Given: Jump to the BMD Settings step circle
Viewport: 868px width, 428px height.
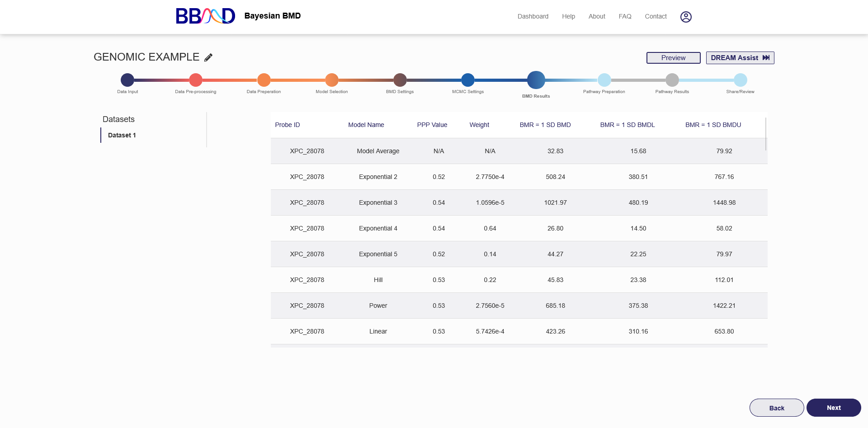Looking at the screenshot, I should [400, 80].
